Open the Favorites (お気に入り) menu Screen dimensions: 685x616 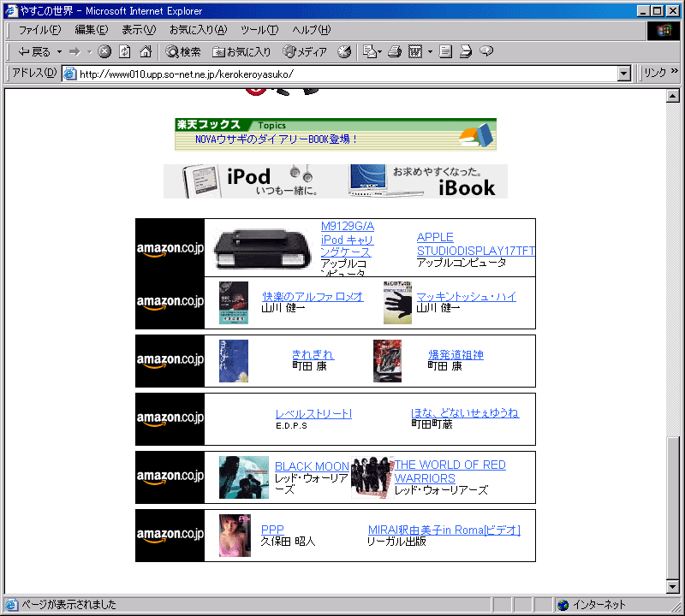199,30
